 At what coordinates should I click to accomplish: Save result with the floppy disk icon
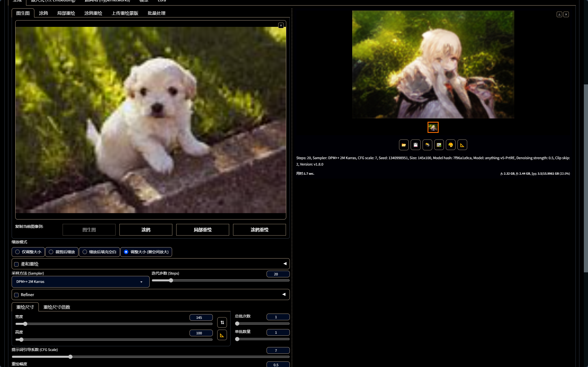click(416, 145)
